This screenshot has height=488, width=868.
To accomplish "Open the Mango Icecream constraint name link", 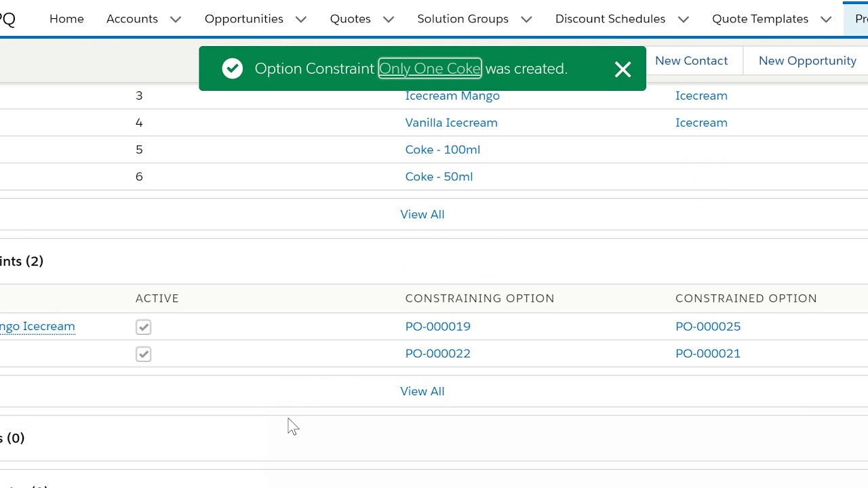I will (37, 327).
